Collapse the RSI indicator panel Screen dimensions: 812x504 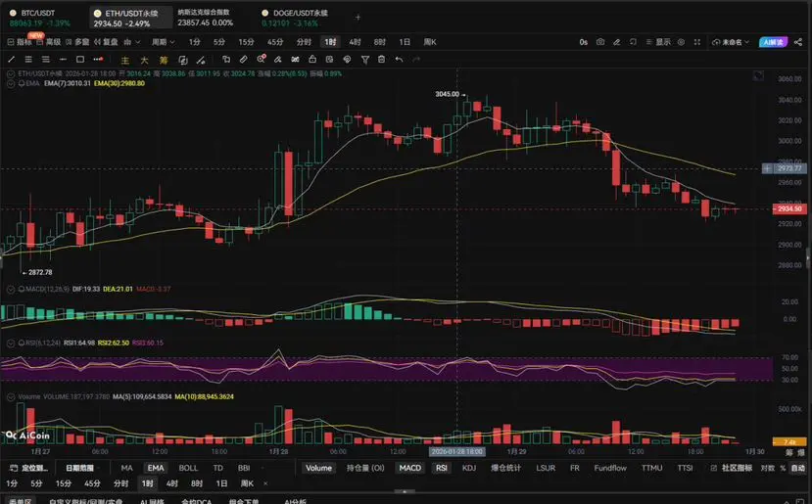pos(11,344)
